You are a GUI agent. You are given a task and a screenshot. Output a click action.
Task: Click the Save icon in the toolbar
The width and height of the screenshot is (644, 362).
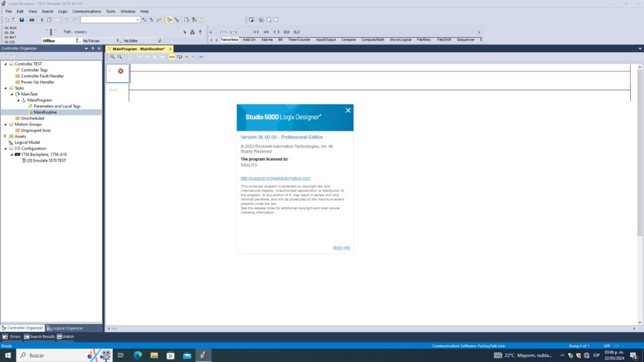point(21,19)
